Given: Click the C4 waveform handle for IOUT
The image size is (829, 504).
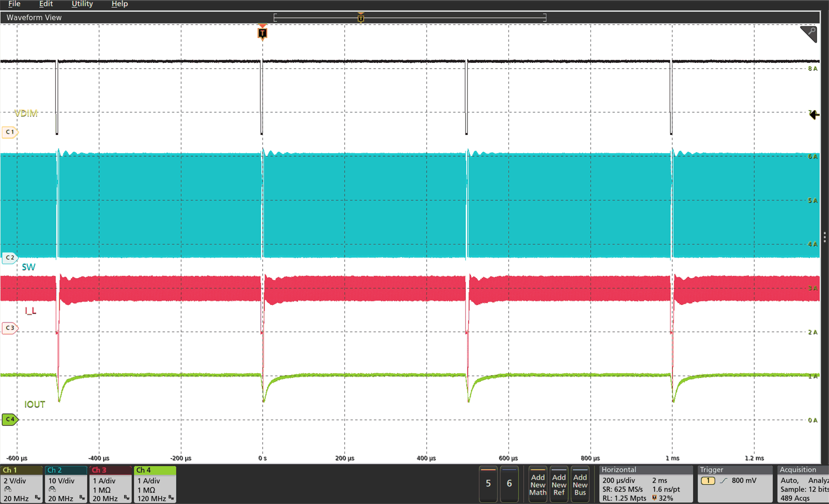Looking at the screenshot, I should tap(10, 419).
